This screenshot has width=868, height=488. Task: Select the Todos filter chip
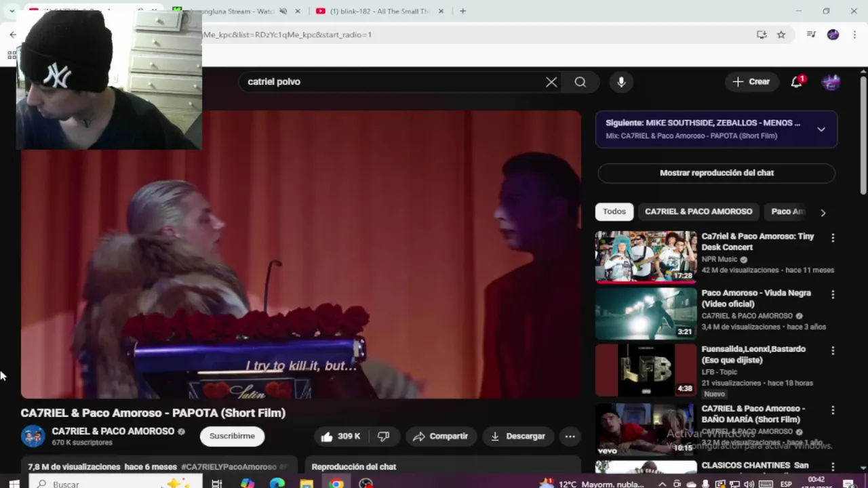click(x=614, y=211)
